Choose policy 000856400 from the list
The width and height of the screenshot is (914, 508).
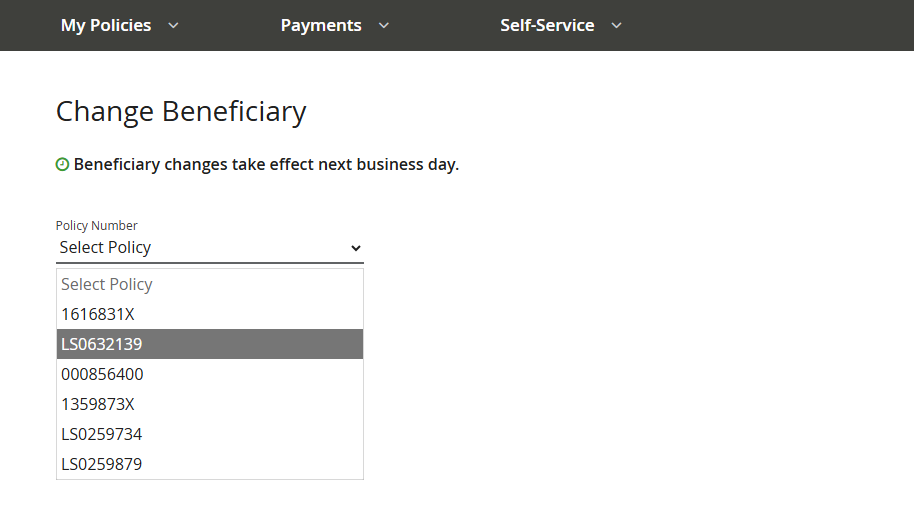102,374
